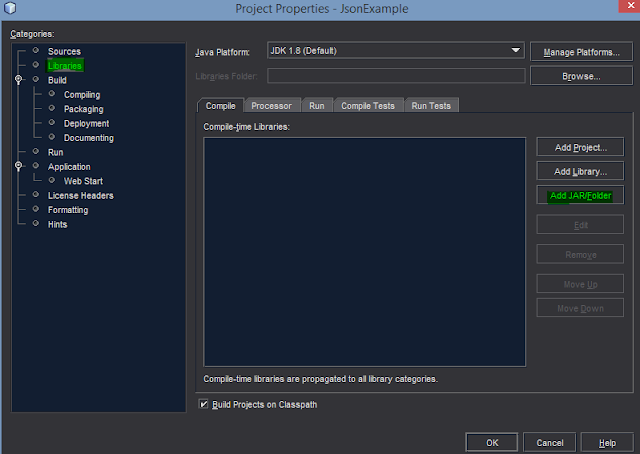Image resolution: width=640 pixels, height=454 pixels.
Task: Close the Project Properties dialog
Action: click(630, 6)
